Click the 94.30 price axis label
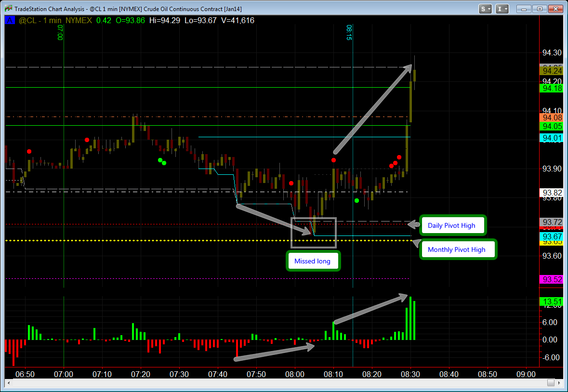Screen dimensions: 568x392 coord(552,53)
